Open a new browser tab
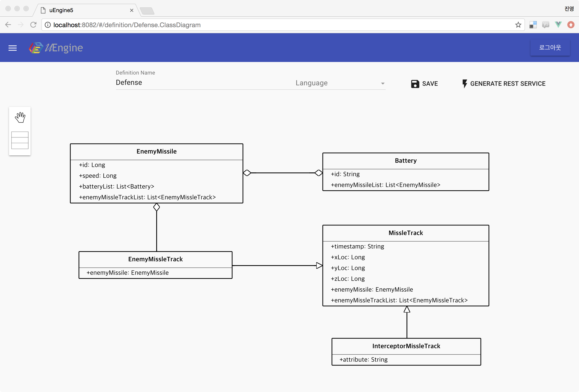The height and width of the screenshot is (392, 579). pos(147,11)
